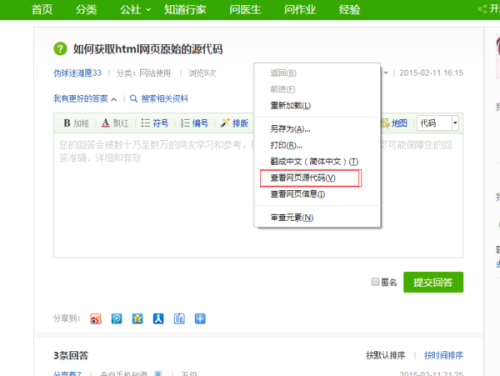Click the 网站使用 category link

click(155, 73)
